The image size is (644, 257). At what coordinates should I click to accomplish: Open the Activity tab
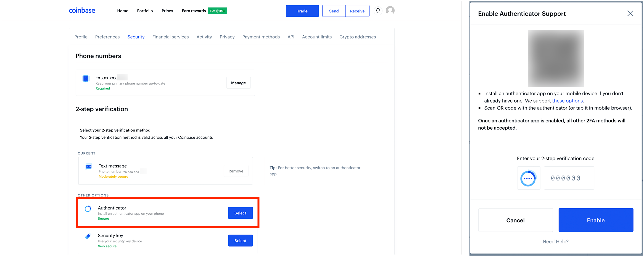pyautogui.click(x=204, y=37)
